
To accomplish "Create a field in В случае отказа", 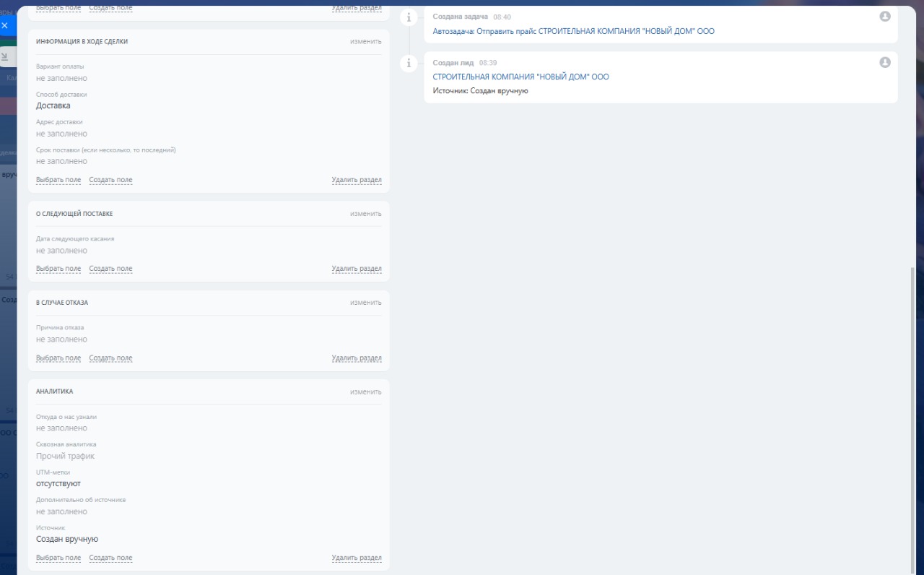I will click(x=110, y=358).
